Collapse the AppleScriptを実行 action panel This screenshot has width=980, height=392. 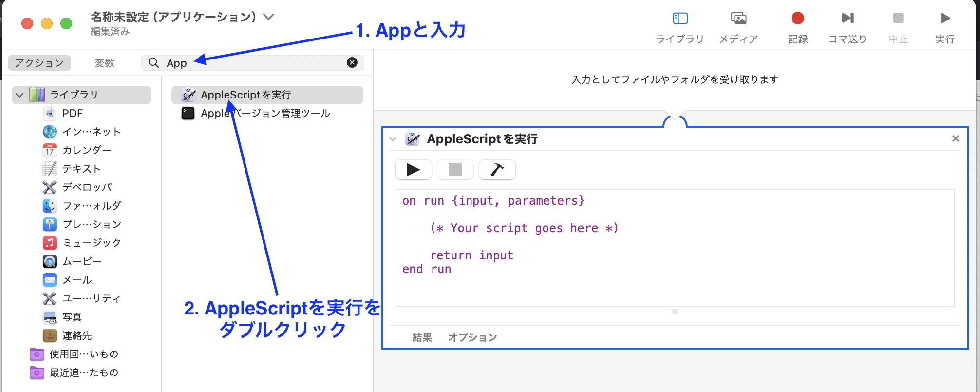click(x=393, y=139)
